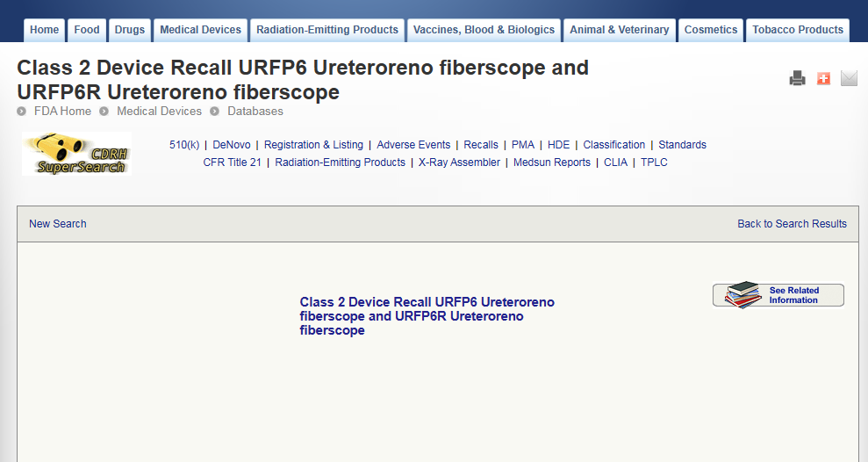Click the Medical Devices breadcrumb link

(x=159, y=112)
